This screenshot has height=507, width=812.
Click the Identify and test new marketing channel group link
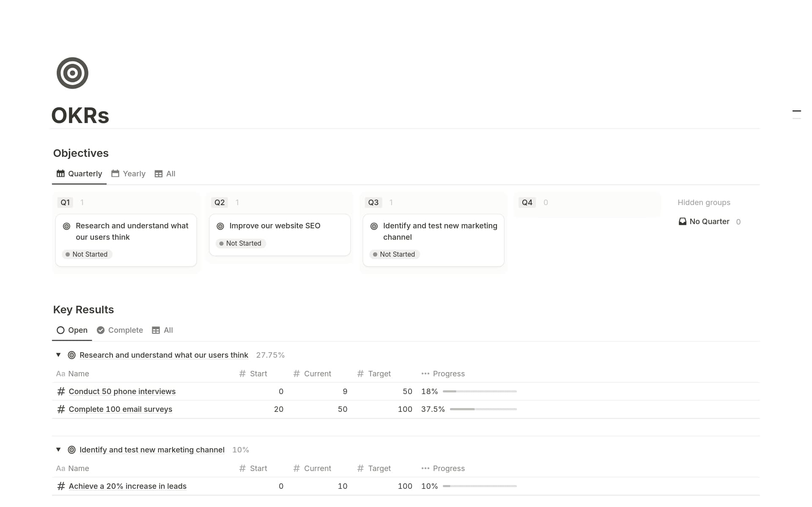click(152, 450)
